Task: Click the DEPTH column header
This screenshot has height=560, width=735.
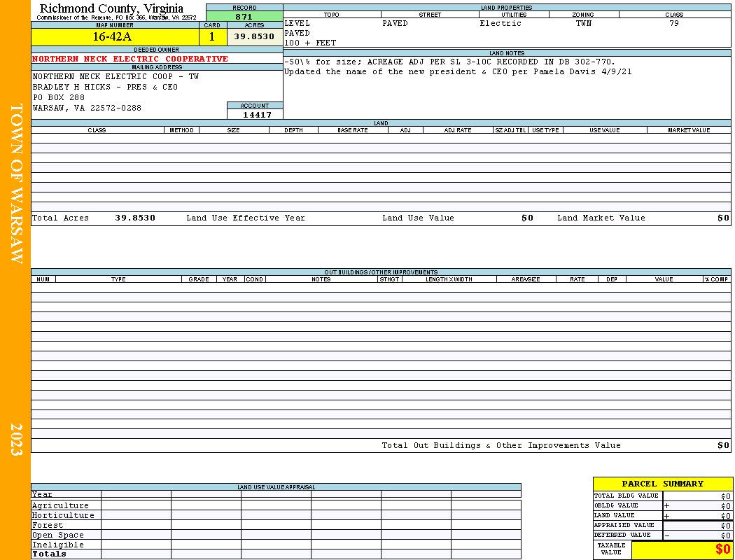Action: (293, 130)
